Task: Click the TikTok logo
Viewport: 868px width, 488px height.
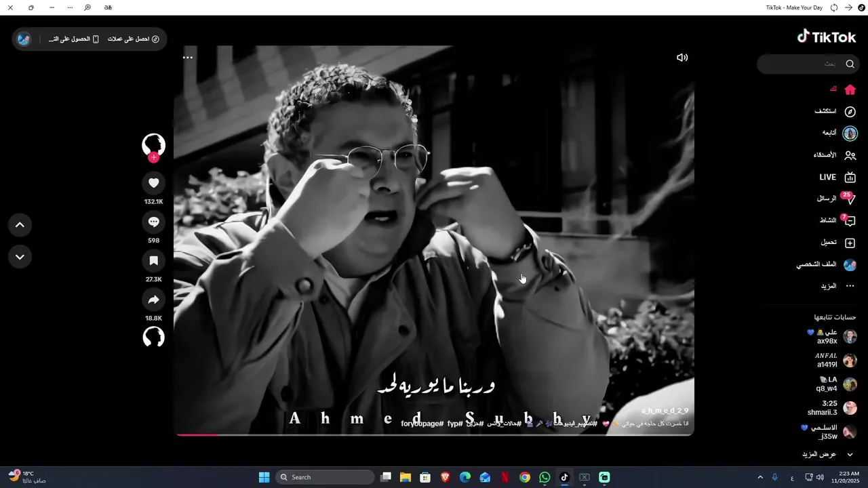Action: (826, 37)
